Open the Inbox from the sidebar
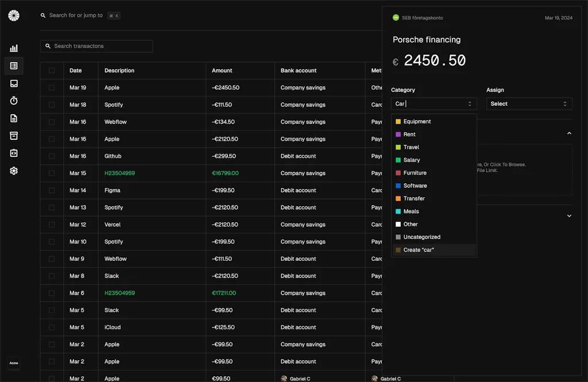588x382 pixels. point(14,83)
